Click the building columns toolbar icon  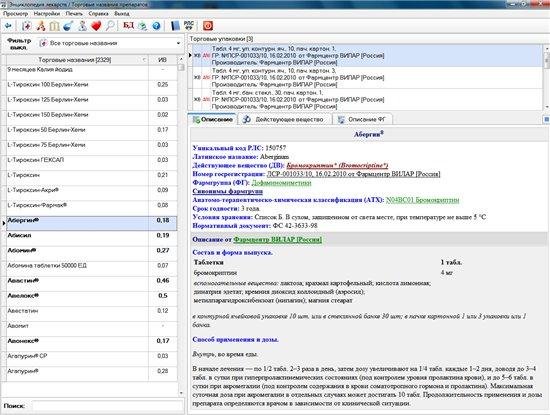point(54,26)
